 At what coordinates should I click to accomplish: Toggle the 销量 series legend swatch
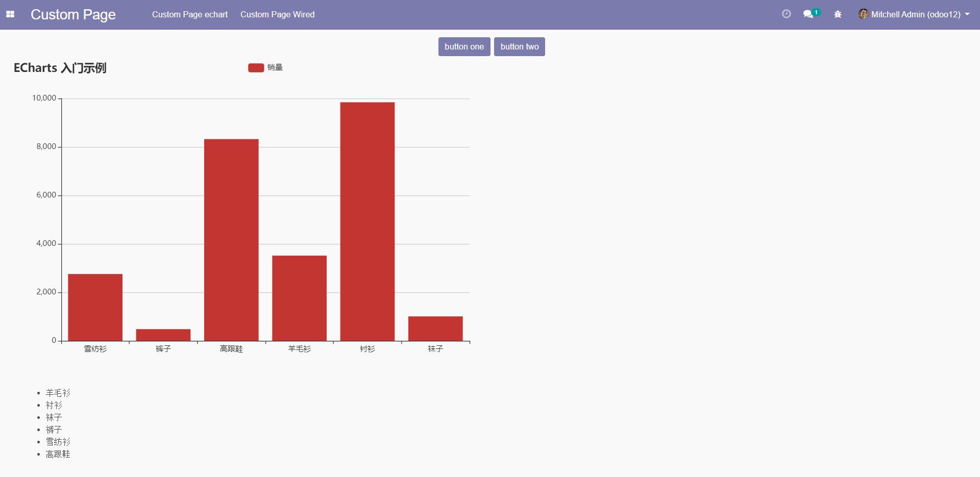256,68
